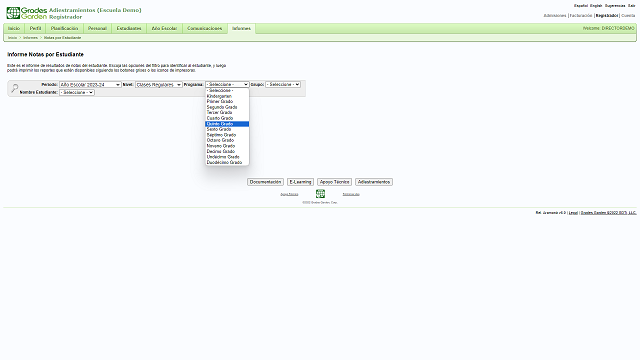Click the Welcome DIRECTORDEMO text

click(x=609, y=29)
